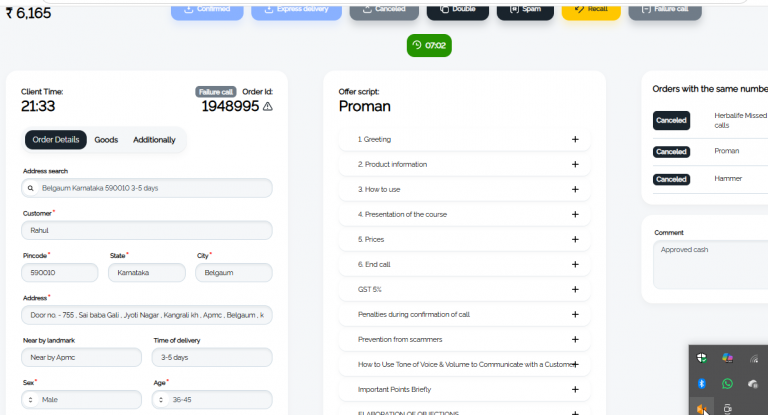Open the Age dropdown showing 36-45
This screenshot has height=415, width=768.
click(x=212, y=400)
